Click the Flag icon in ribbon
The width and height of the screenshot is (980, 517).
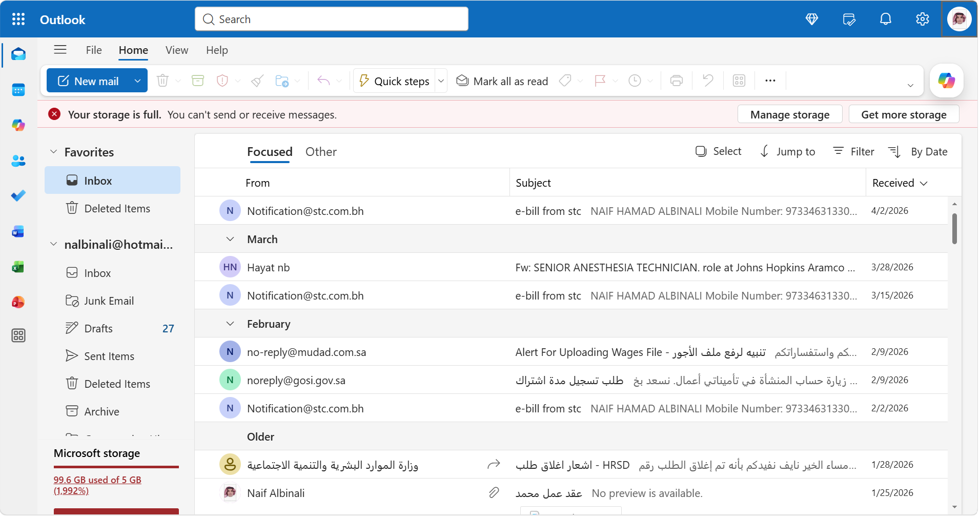[x=600, y=81]
